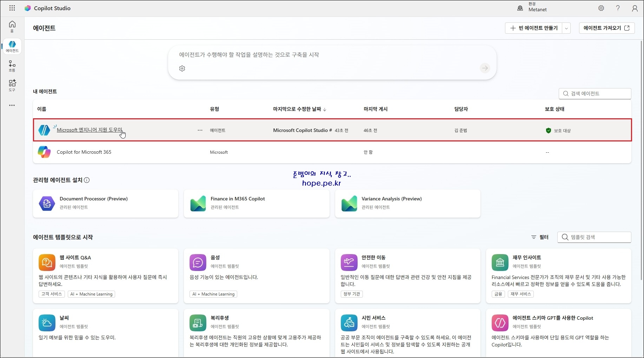The image size is (644, 358).
Task: Open prompt box settings gear icon
Action: (182, 68)
